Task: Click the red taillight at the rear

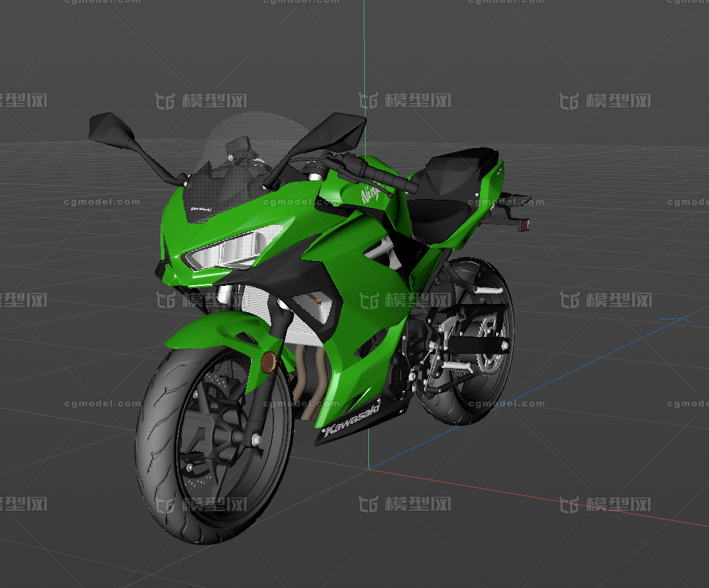Action: [524, 225]
